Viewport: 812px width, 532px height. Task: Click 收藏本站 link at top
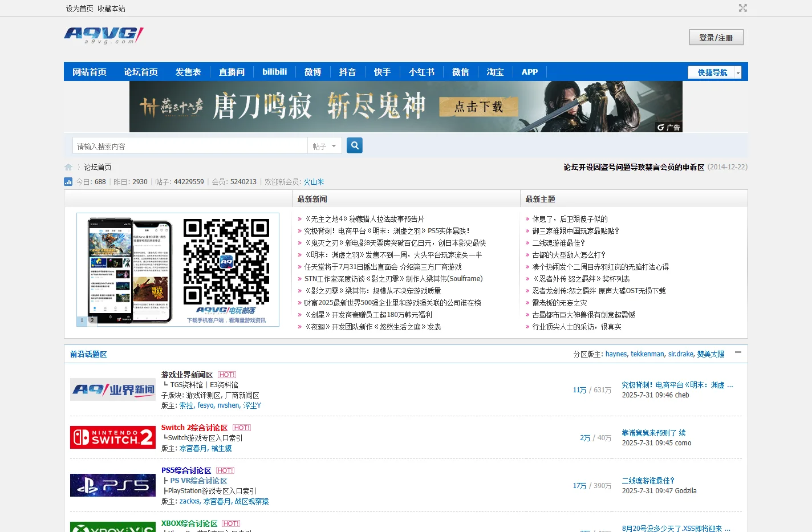(x=111, y=9)
